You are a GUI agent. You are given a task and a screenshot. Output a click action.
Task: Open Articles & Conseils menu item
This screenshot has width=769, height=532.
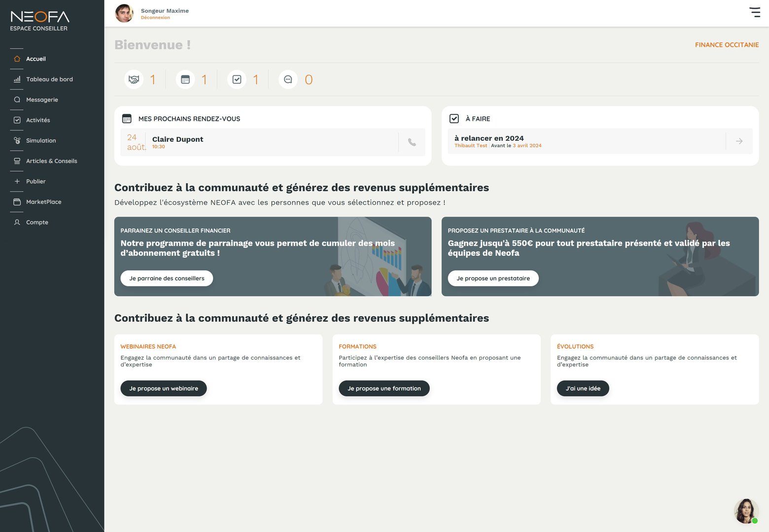coord(52,161)
